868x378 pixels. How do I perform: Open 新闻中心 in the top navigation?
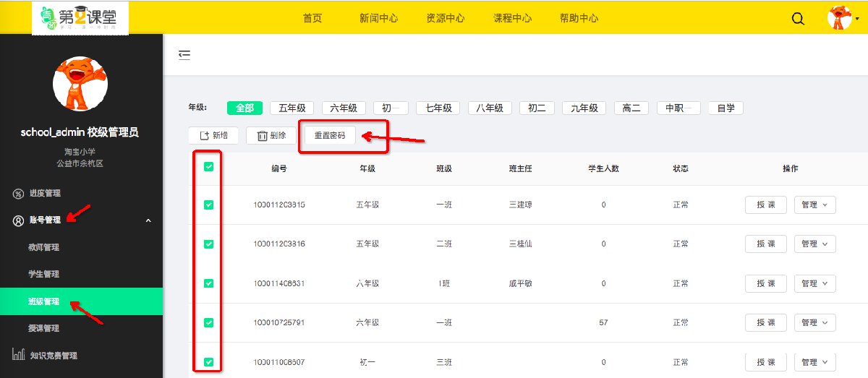point(378,19)
